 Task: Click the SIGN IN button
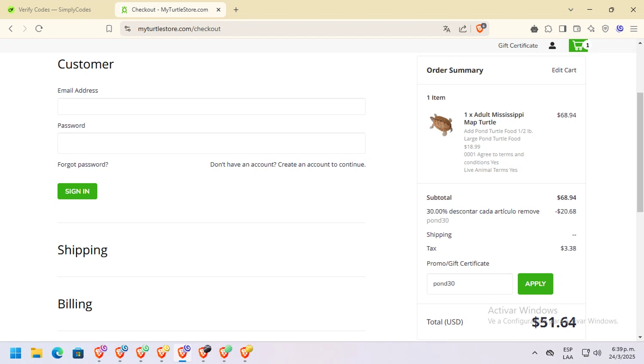point(77,191)
